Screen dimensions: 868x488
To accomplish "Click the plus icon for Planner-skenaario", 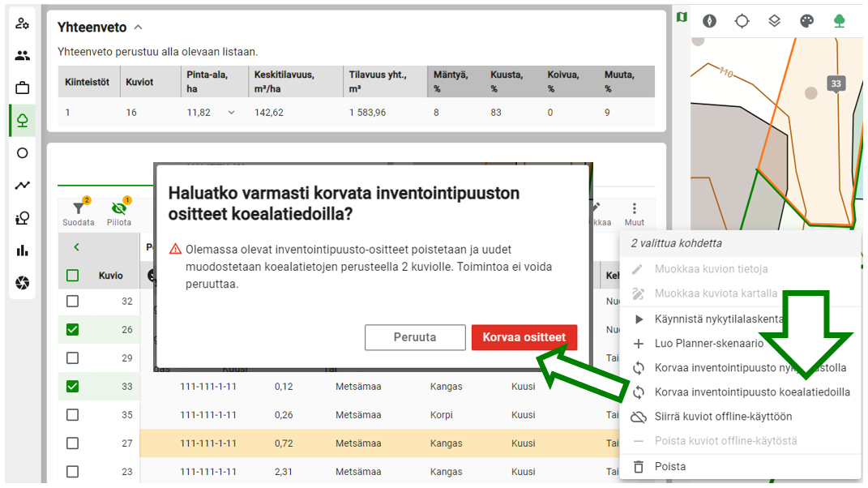I will click(639, 344).
